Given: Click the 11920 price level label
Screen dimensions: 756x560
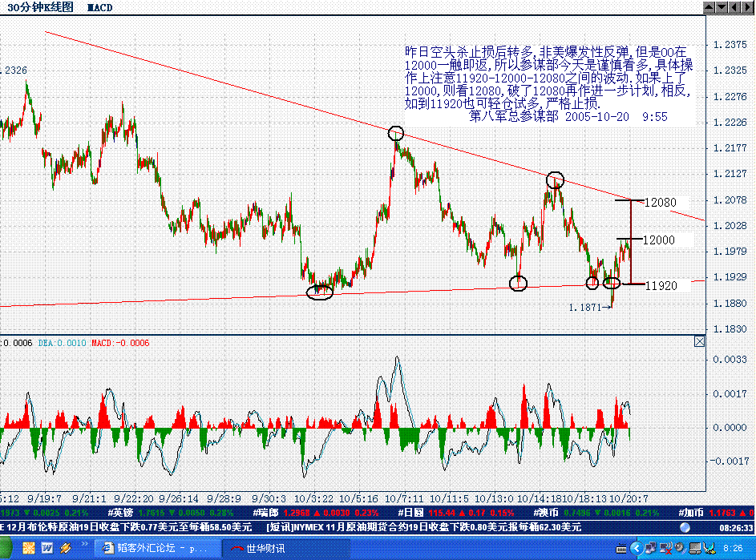Looking at the screenshot, I should pyautogui.click(x=661, y=286).
